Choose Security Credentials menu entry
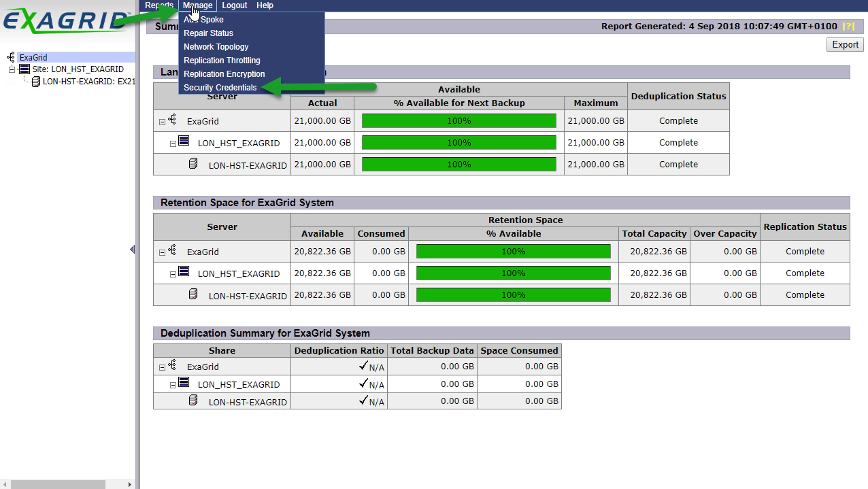 tap(220, 88)
